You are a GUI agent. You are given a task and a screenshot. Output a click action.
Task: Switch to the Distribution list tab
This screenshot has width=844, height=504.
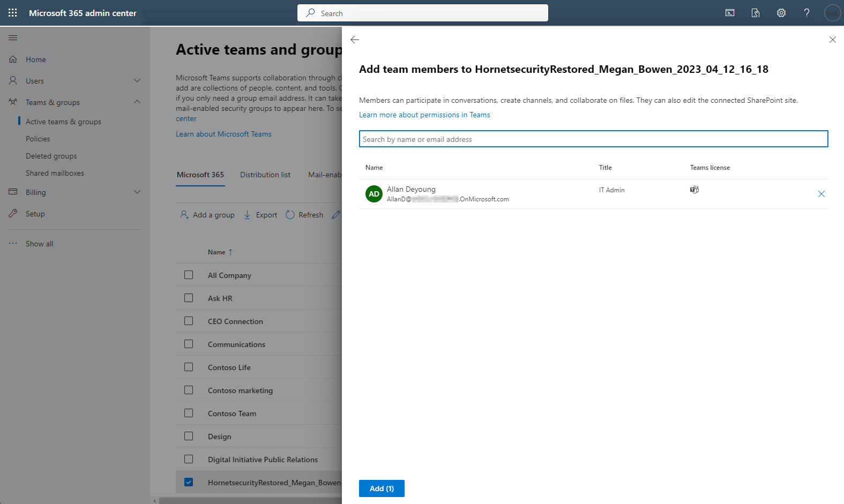265,175
